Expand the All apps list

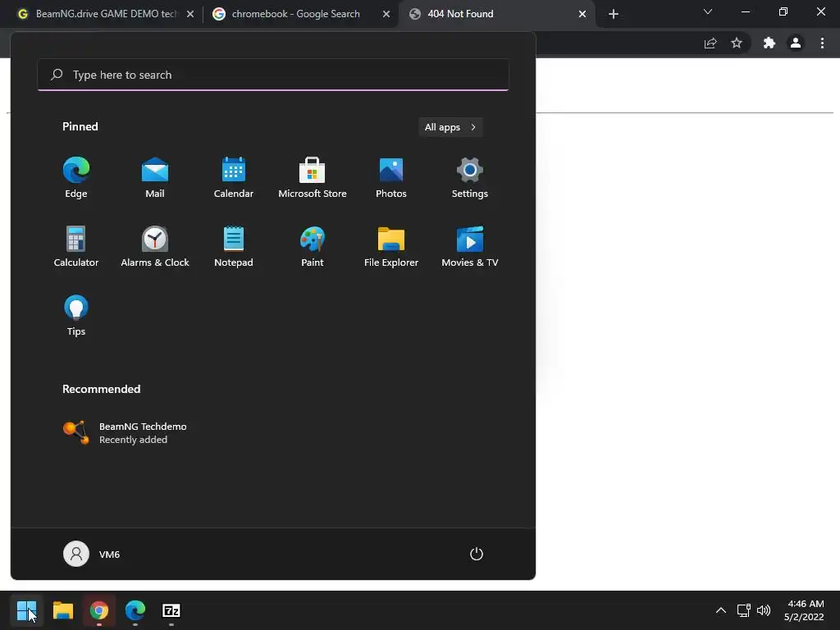click(450, 127)
